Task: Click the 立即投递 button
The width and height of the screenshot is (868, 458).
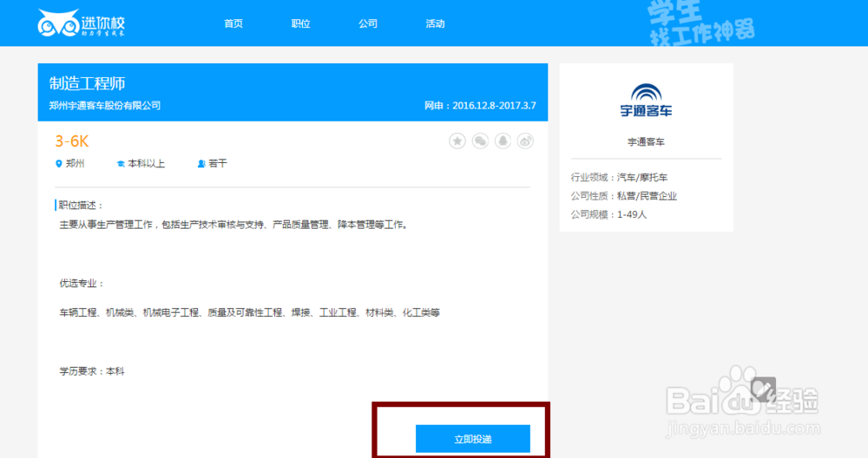Action: coord(473,439)
